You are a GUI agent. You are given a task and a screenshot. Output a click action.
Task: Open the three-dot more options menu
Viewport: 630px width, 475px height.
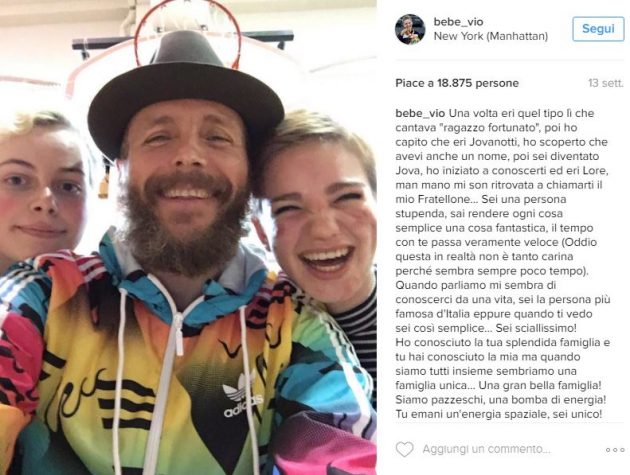[615, 449]
